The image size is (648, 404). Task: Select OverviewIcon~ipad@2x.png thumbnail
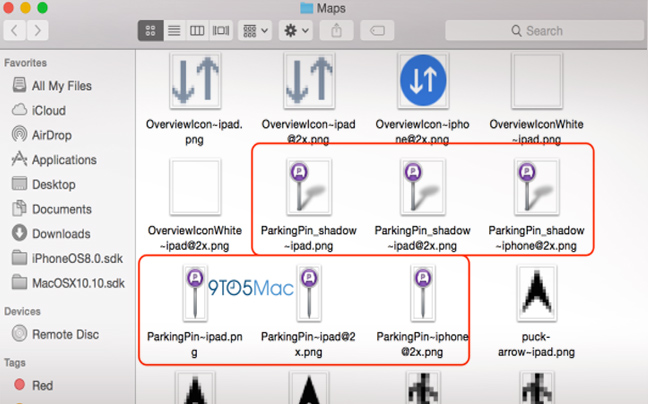(309, 81)
